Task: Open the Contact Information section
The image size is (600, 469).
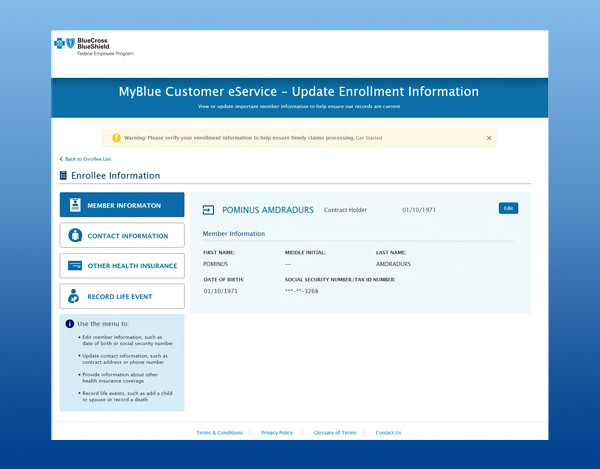Action: click(x=122, y=235)
